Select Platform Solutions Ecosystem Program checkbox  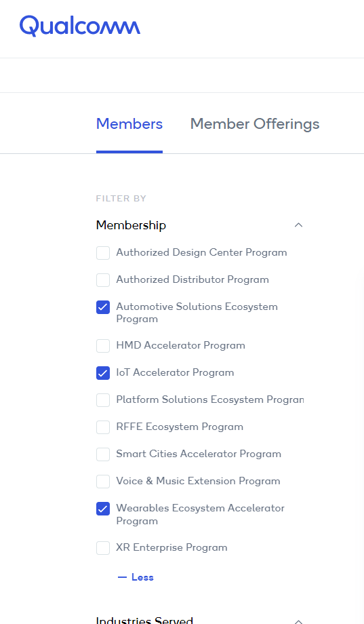point(103,400)
